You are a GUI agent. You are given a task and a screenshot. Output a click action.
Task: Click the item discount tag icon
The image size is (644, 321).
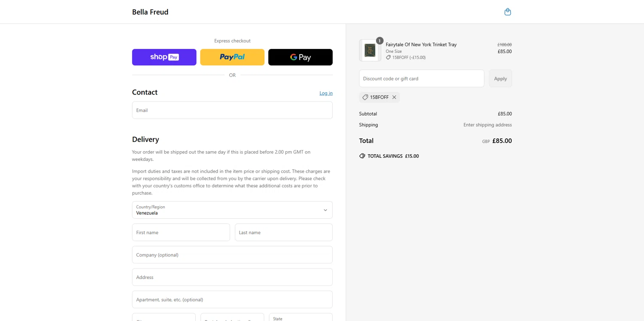coord(388,58)
